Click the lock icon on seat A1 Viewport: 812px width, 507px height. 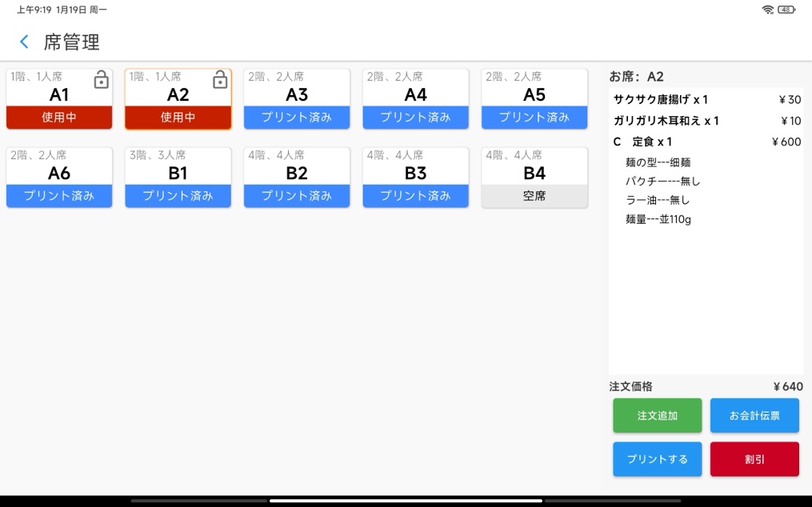click(102, 81)
